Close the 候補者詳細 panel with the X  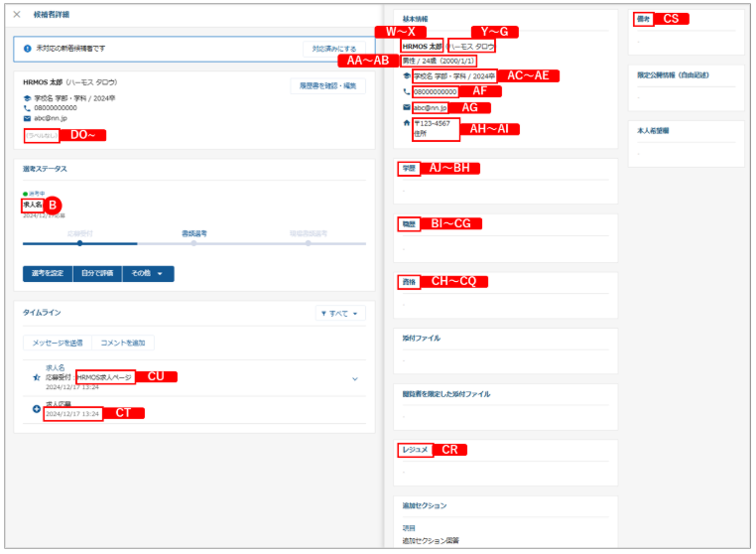(17, 14)
